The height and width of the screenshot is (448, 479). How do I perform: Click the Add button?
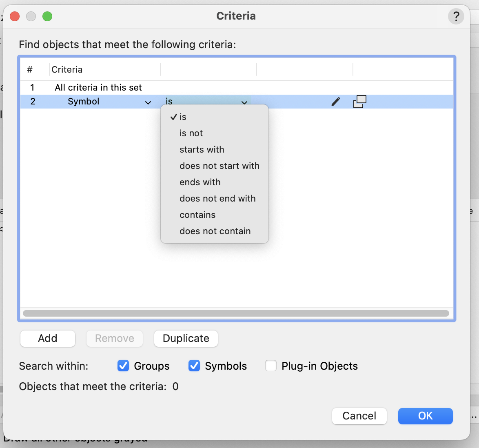pyautogui.click(x=48, y=338)
